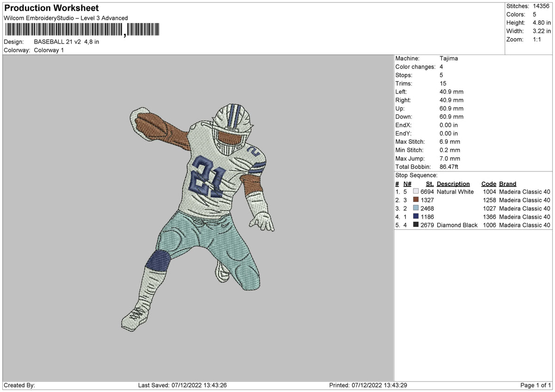This screenshot has width=555, height=392.
Task: Click the Min Stitch value 0.2 mm
Action: click(x=450, y=150)
